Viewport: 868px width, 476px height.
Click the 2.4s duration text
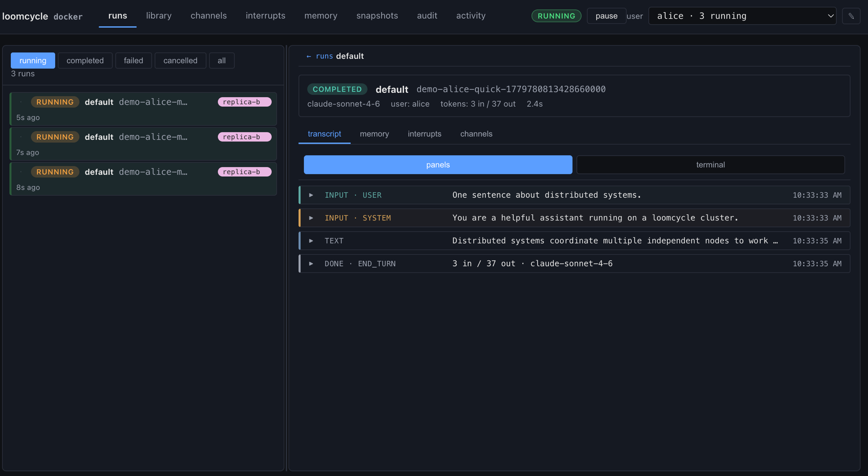click(x=534, y=104)
